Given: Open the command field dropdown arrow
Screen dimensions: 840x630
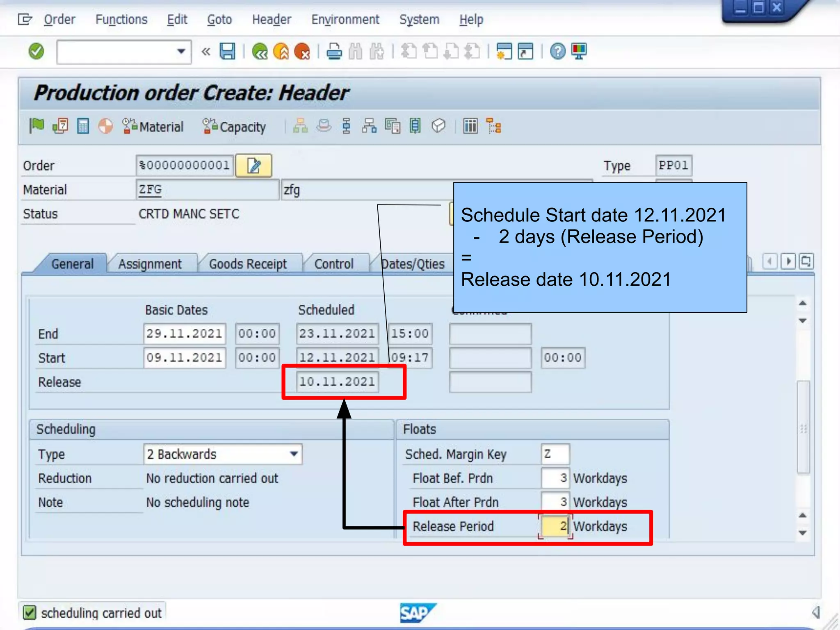Looking at the screenshot, I should [x=181, y=52].
